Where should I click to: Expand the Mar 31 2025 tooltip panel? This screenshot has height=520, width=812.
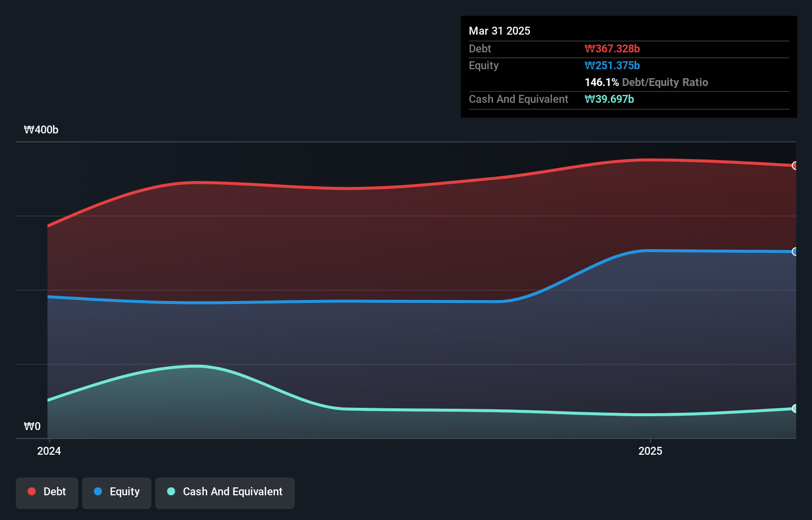(499, 31)
